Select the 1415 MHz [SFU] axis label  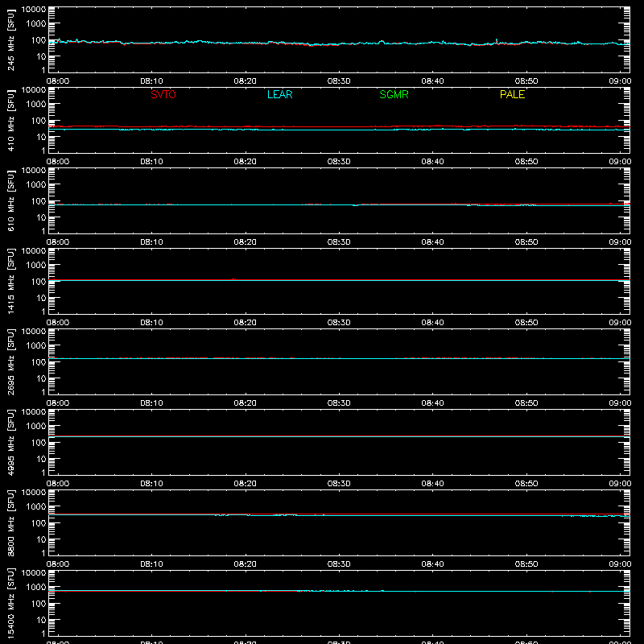(10, 282)
